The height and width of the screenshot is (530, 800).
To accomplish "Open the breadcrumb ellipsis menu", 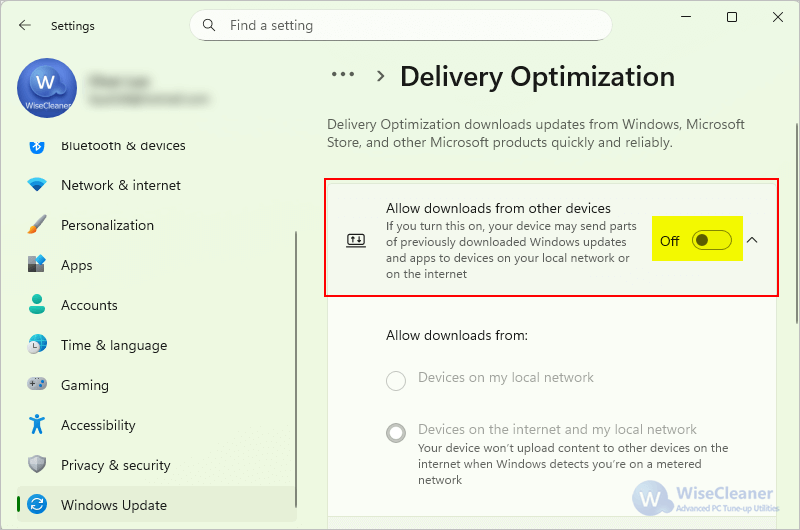I will 343,74.
